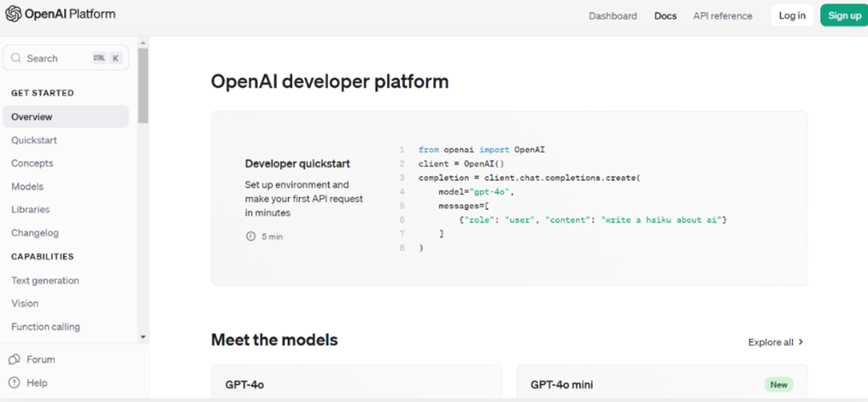Image resolution: width=868 pixels, height=402 pixels.
Task: Click the CAPABILITIES section header
Action: (42, 257)
